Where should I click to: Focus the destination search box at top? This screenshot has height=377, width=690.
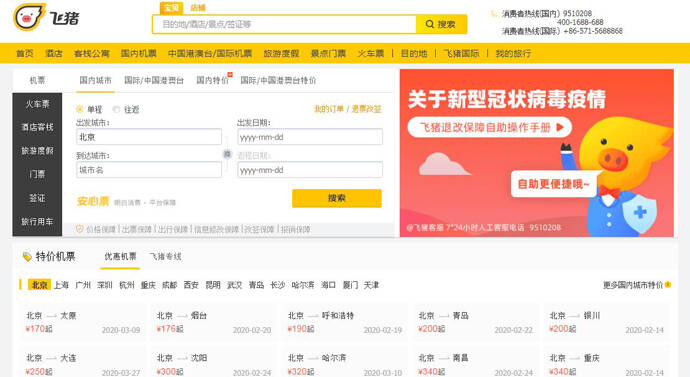284,24
